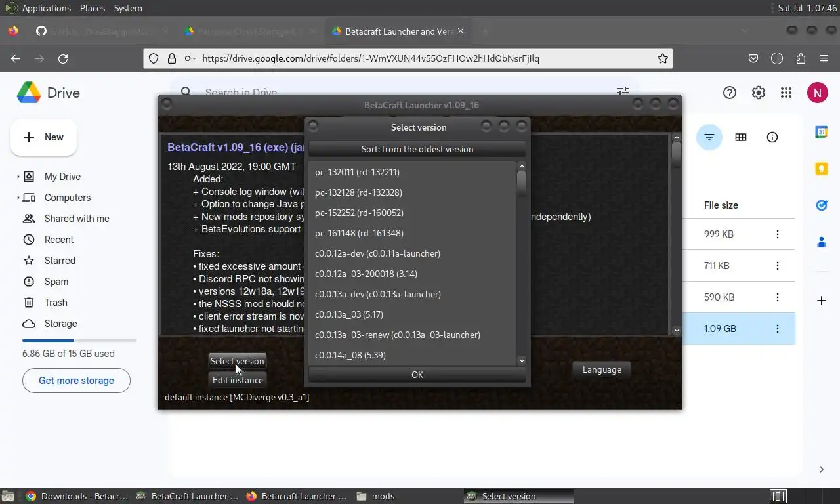This screenshot has width=840, height=504.
Task: Bookmark page with star icon
Action: 663,58
